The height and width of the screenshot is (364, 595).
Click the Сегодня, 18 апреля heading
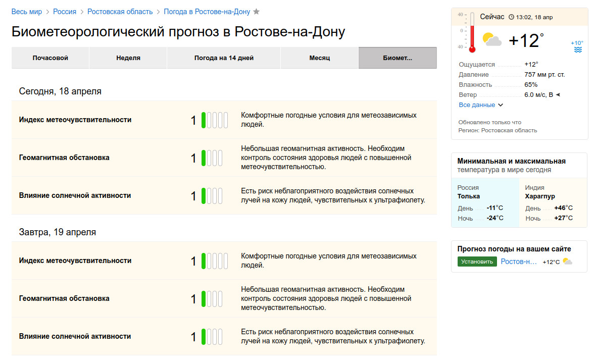pyautogui.click(x=60, y=91)
